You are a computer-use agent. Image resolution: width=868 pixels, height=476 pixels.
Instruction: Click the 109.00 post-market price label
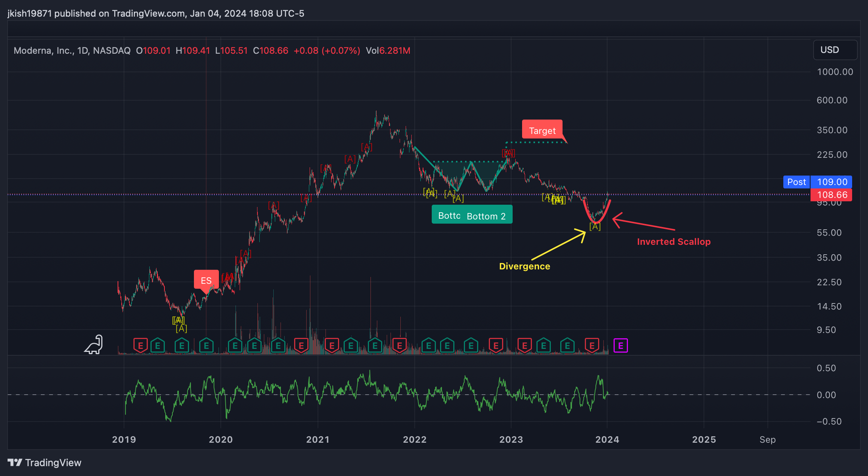tap(832, 182)
